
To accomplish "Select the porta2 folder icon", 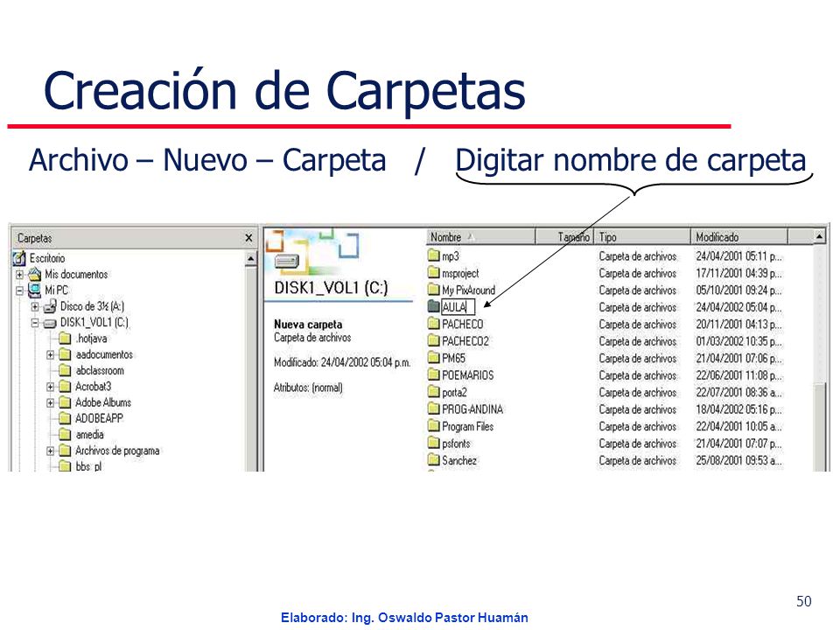I will point(433,392).
